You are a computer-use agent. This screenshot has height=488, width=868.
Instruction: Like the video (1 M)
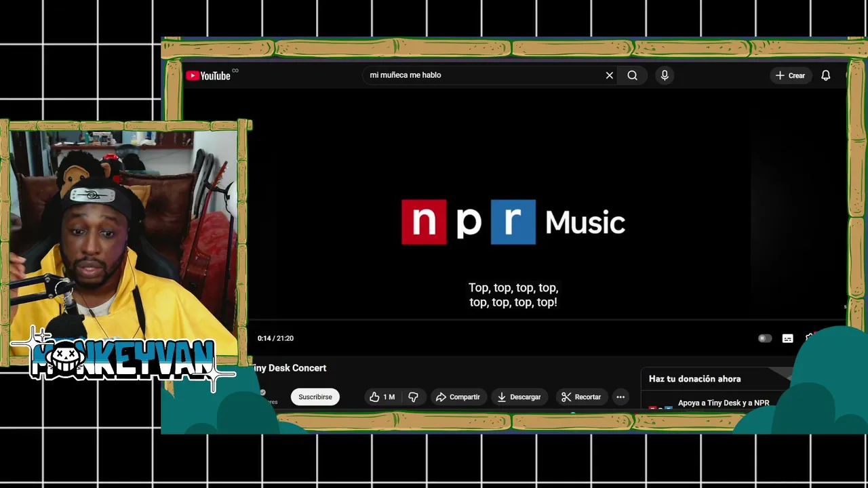click(382, 396)
